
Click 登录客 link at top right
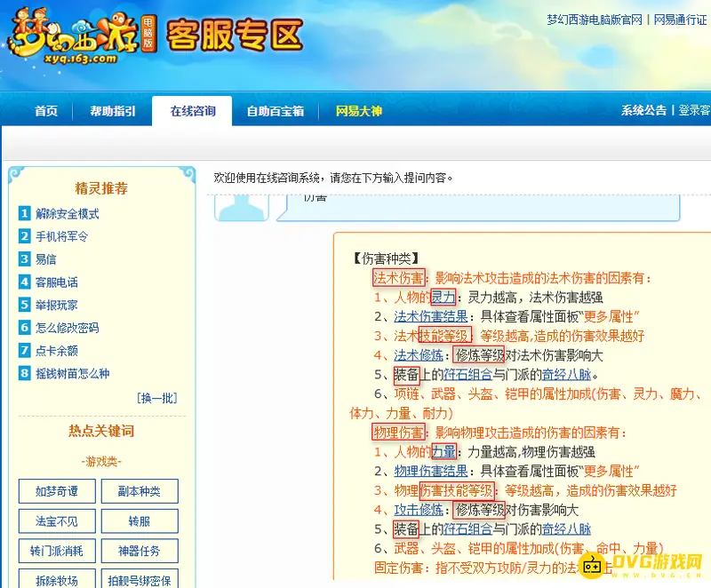[x=694, y=110]
